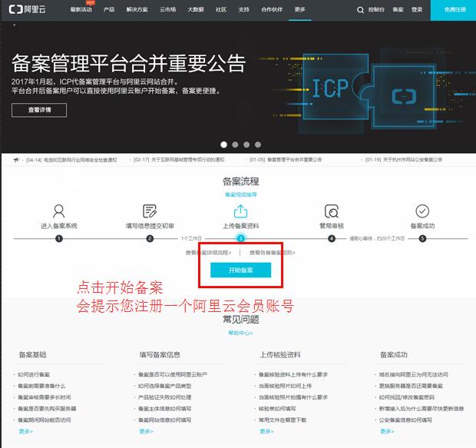Viewport: 476px width, 448px height.
Task: Open 备案主体信息如何填写 FAQ link
Action: 165,409
